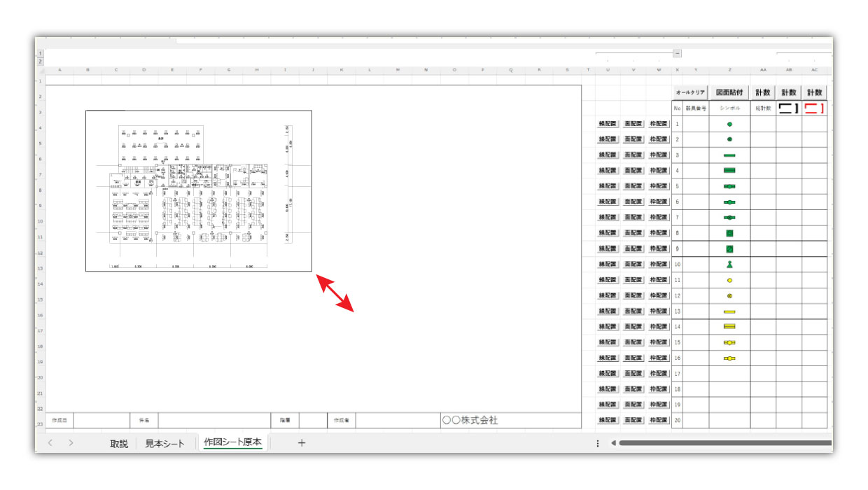
Task: Select the black bracket frame icon
Action: (x=789, y=108)
